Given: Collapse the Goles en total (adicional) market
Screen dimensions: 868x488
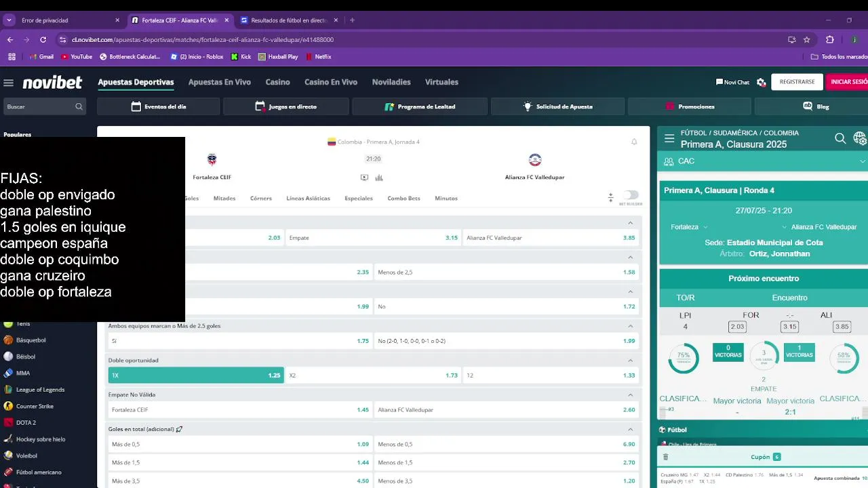Looking at the screenshot, I should (630, 429).
